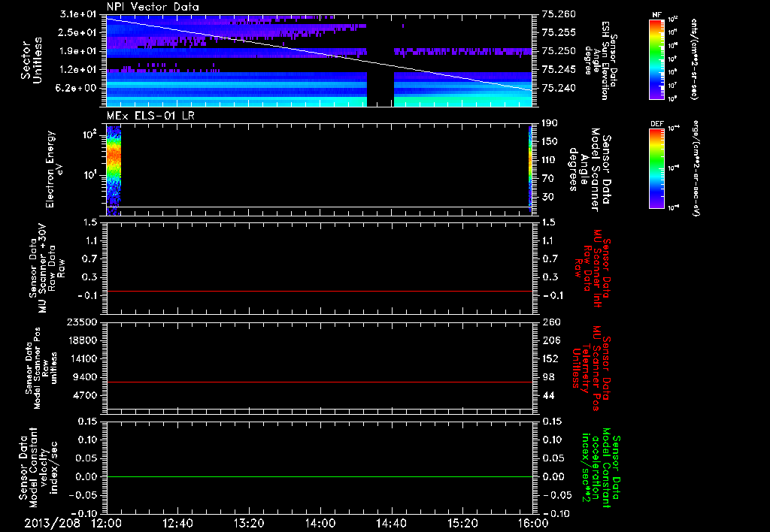The height and width of the screenshot is (532, 770).
Task: Click the 75.250 sun elevation value
Action: (559, 51)
